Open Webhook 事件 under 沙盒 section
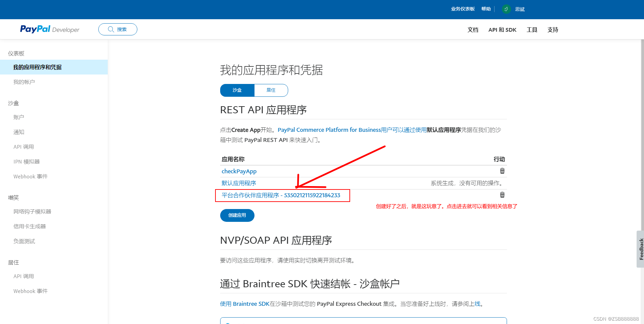Image resolution: width=644 pixels, height=324 pixels. (x=31, y=177)
